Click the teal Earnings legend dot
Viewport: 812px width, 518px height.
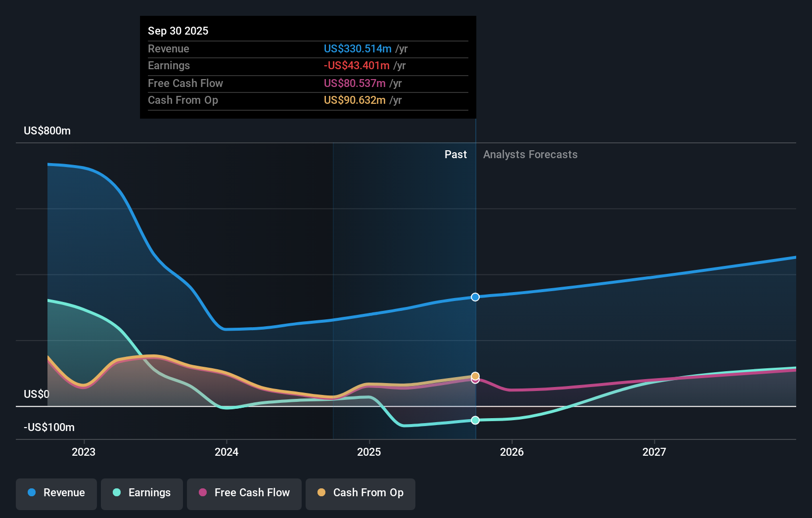[116, 493]
